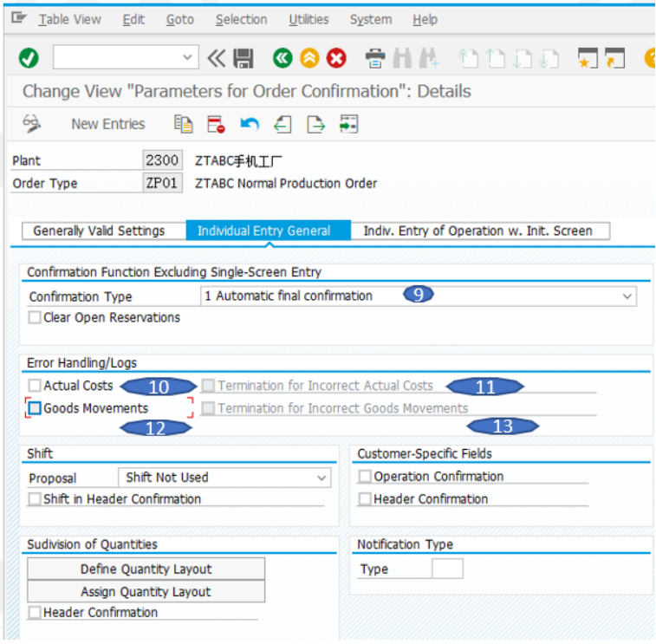Click the Find Next binoculars icon
Viewport: 656px width, 644px height.
pos(429,58)
